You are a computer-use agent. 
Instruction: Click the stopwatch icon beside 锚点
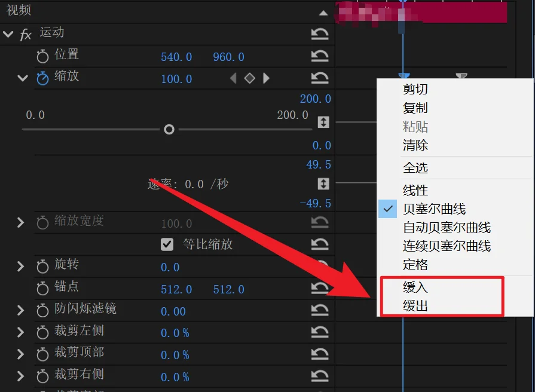click(42, 289)
